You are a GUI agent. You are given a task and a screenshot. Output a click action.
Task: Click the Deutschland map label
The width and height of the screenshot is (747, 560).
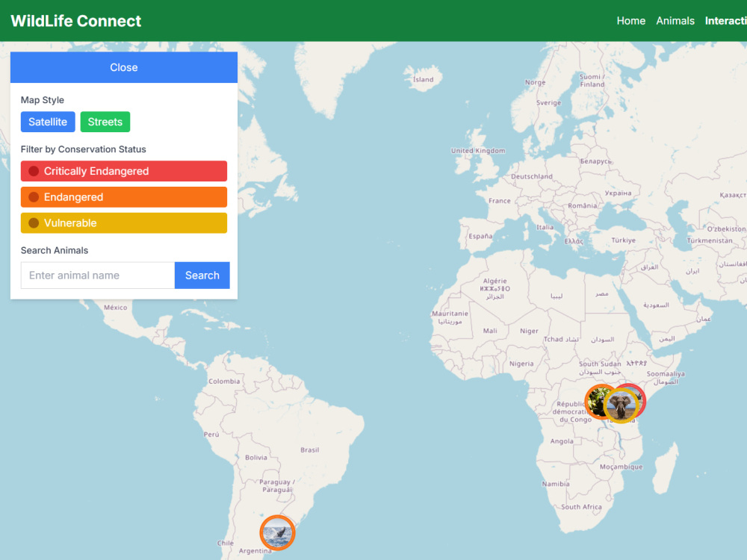532,176
